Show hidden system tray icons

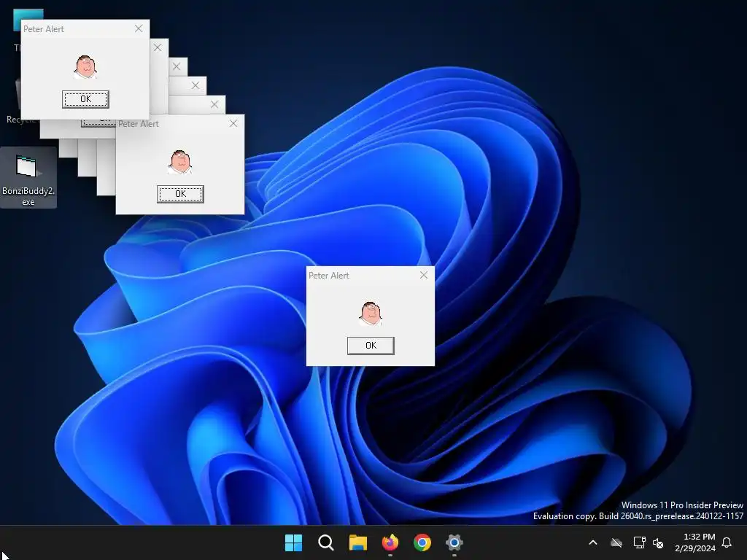[593, 542]
